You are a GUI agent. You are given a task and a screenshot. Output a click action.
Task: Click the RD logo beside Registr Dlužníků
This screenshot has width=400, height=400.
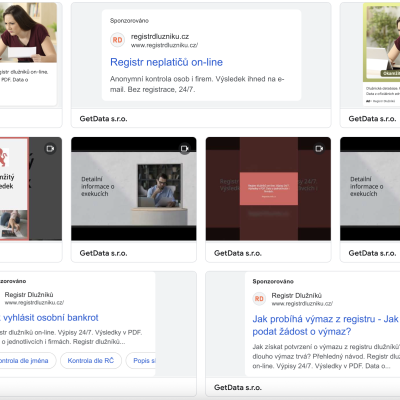[x=259, y=299]
